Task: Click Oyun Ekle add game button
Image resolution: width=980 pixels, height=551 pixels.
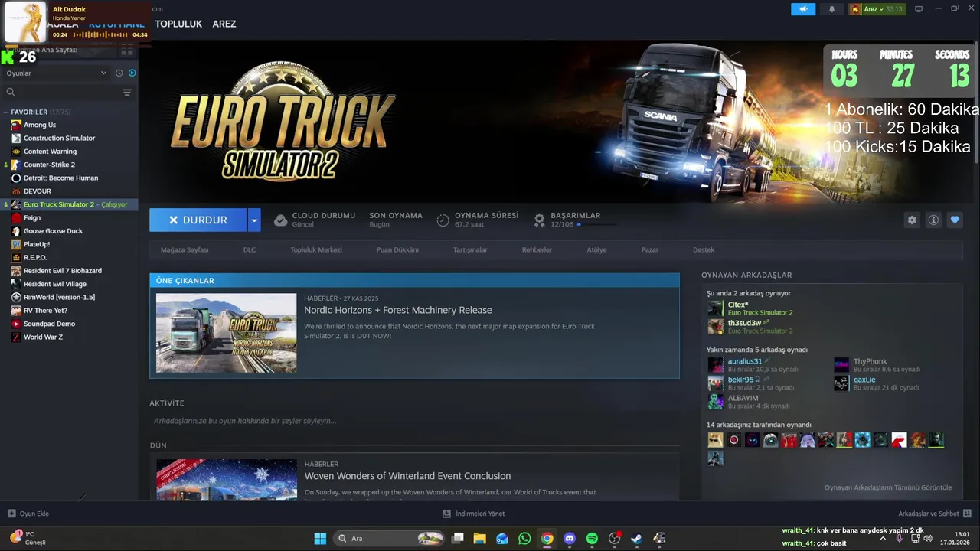Action: pyautogui.click(x=28, y=514)
